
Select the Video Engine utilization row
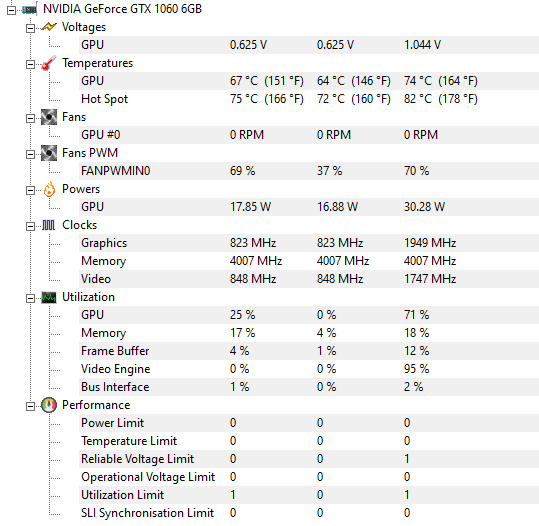[x=309, y=369]
